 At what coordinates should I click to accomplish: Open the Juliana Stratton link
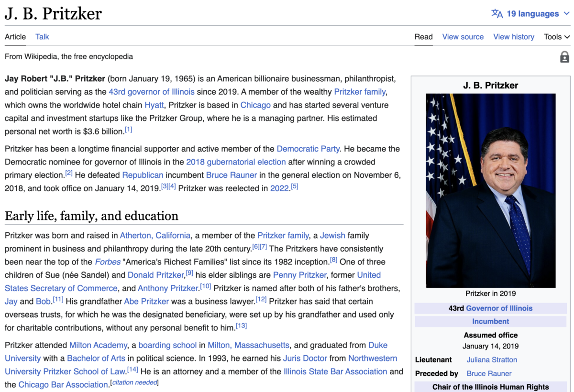coord(492,359)
